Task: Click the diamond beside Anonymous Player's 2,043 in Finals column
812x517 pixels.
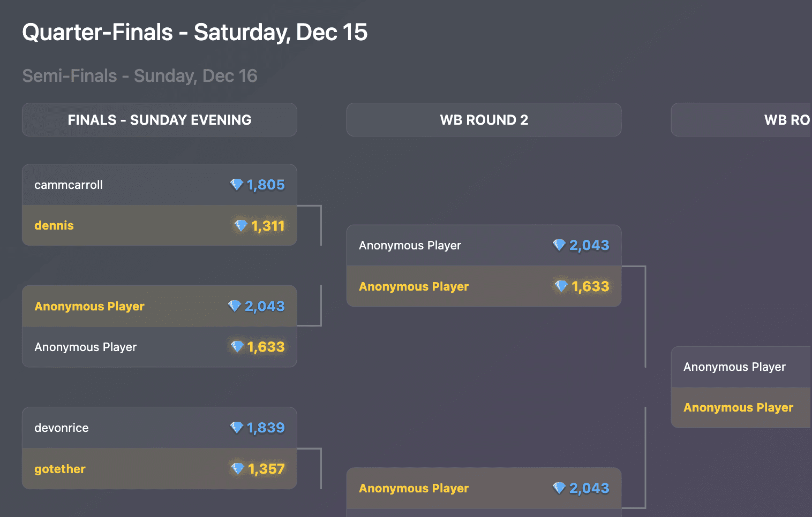Action: tap(234, 306)
